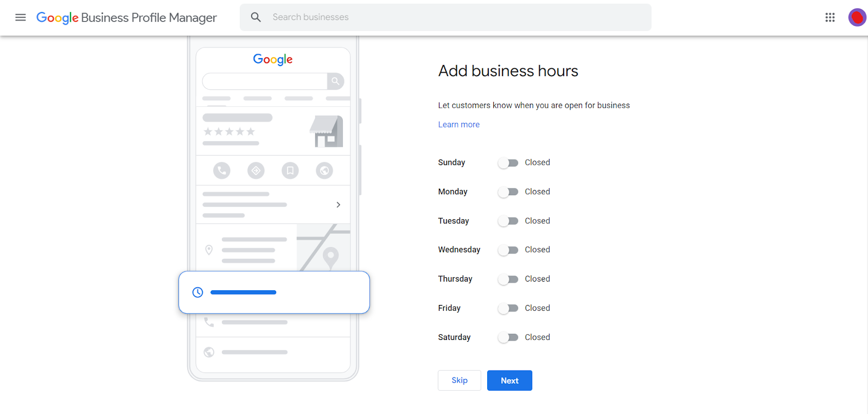Toggle Monday open hours switch
This screenshot has width=868, height=414.
508,192
